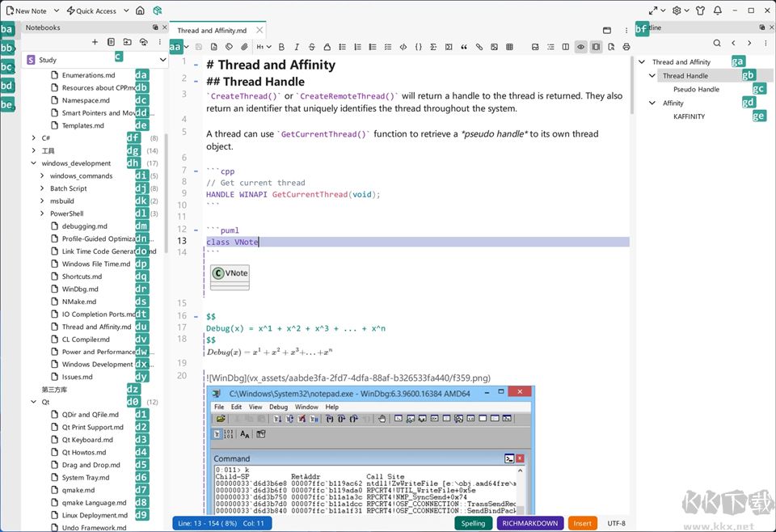Apply italic formatting from the editor toolbar
776x532 pixels.
(x=297, y=47)
